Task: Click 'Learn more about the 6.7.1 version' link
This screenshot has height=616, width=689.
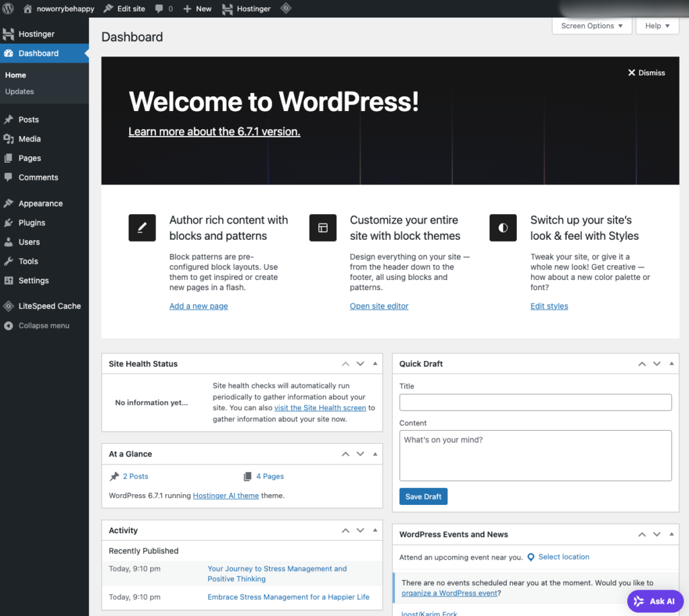Action: 215,131
